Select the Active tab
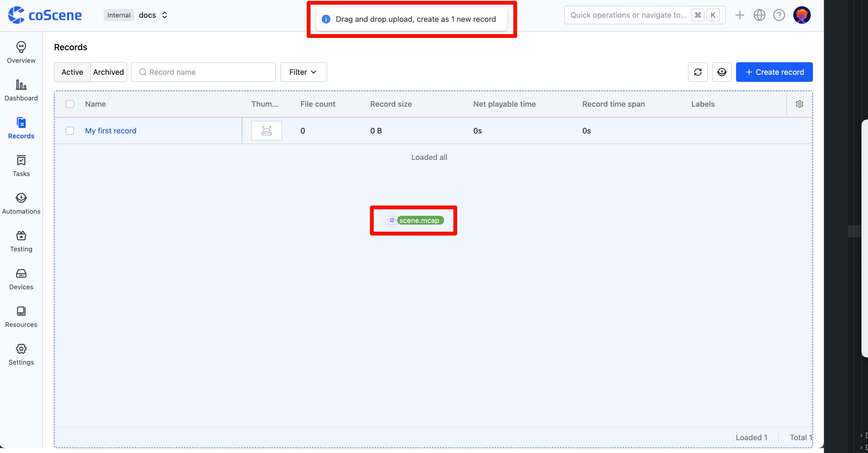Screen dimensions: 868x453 tap(72, 72)
